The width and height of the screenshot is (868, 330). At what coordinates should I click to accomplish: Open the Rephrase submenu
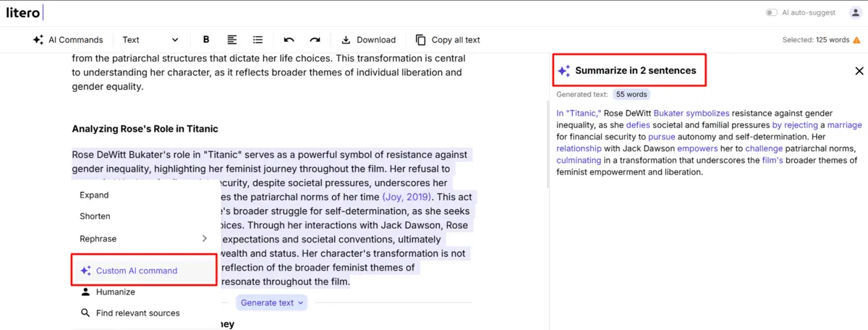coord(143,238)
